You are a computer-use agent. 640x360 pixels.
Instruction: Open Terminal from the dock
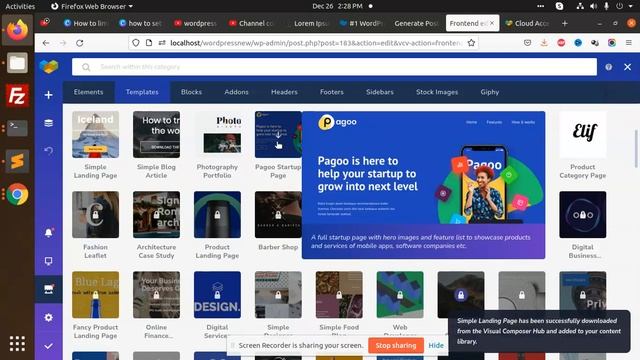pyautogui.click(x=17, y=128)
